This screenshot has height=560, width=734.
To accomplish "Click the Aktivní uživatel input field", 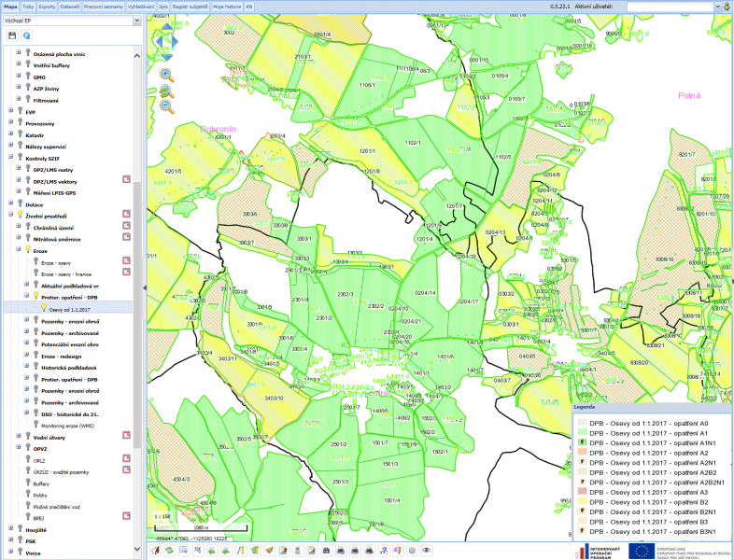I will pos(672,6).
